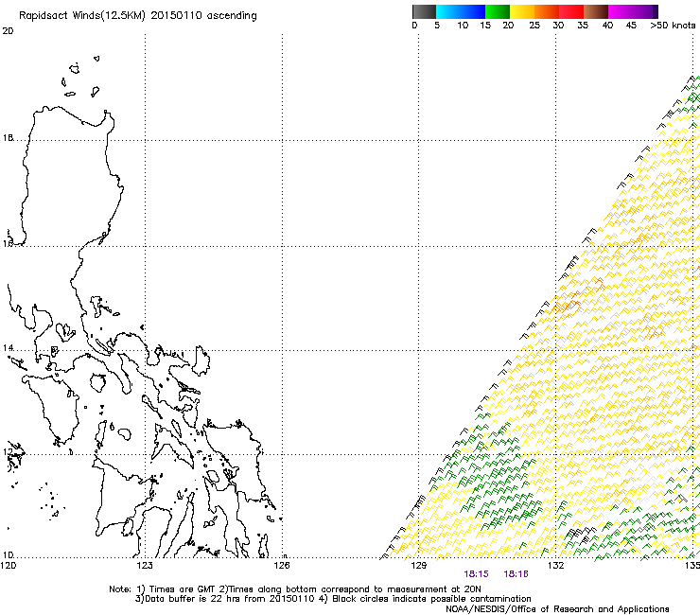Click the '30' legend scale label
Image resolution: width=700 pixels, height=615 pixels.
(558, 26)
